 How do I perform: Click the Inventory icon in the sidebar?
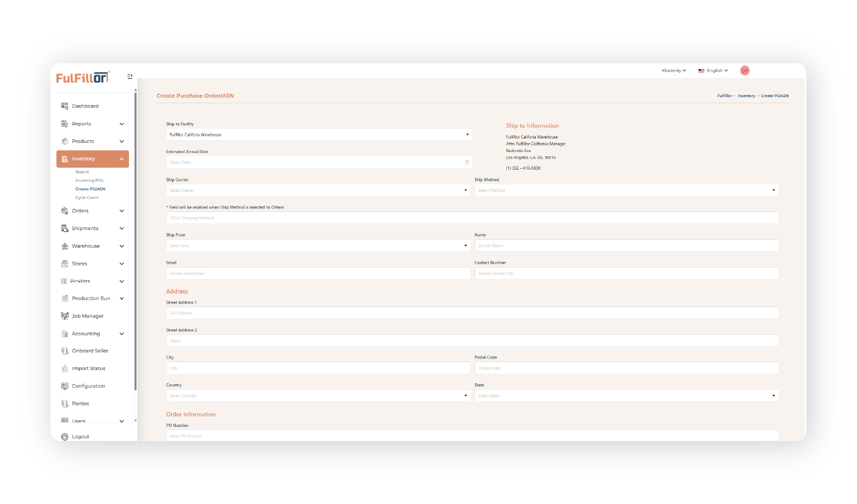[64, 159]
